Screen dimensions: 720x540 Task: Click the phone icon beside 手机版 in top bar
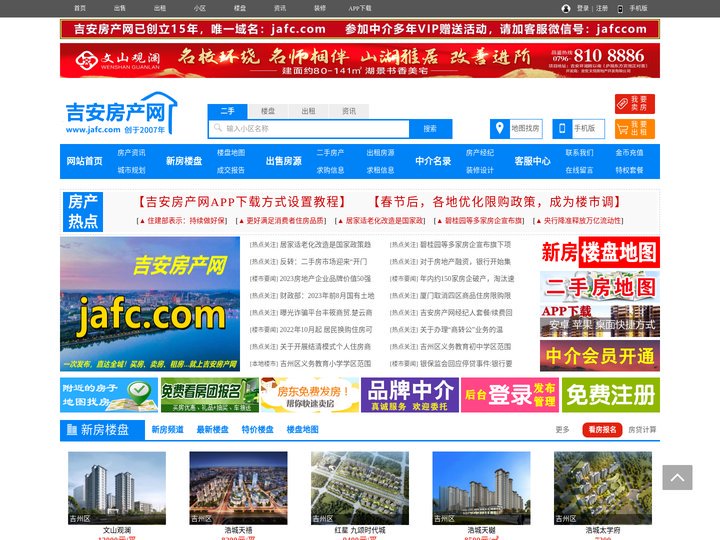[620, 8]
